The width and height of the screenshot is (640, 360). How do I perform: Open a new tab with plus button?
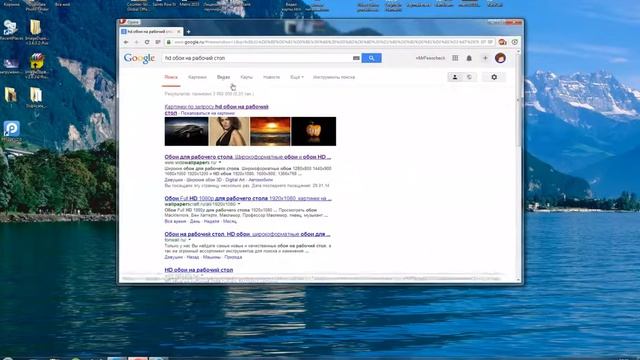[x=189, y=31]
